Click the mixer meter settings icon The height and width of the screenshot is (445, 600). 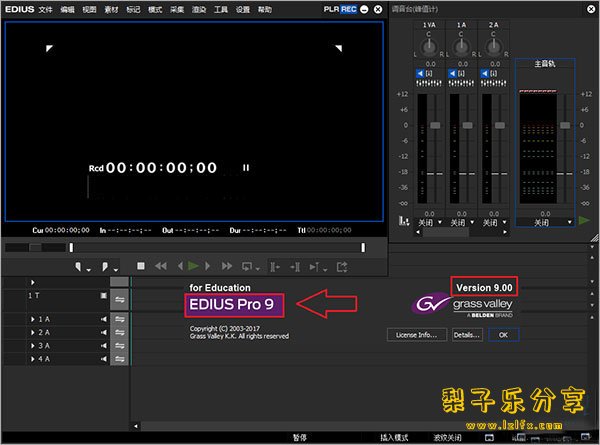[x=404, y=221]
